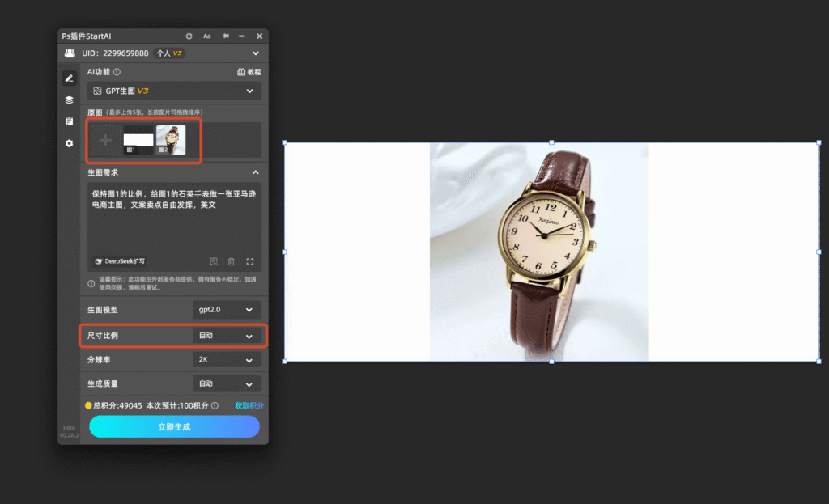Open the 尺寸比例 dropdown
Viewport: 829px width, 504px height.
pyautogui.click(x=227, y=336)
